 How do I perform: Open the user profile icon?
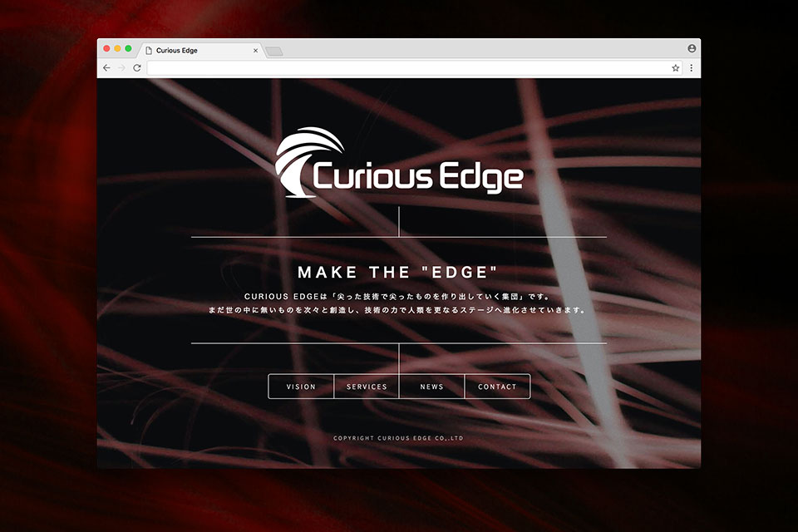(692, 48)
